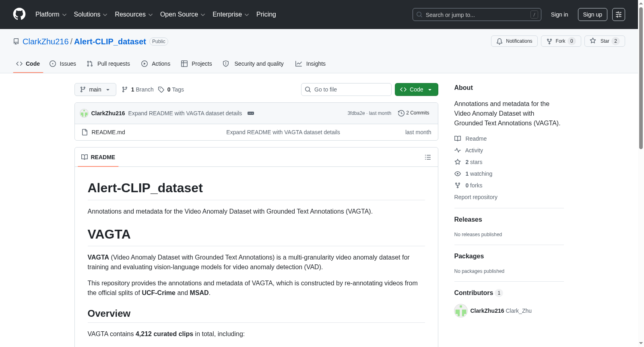The height and width of the screenshot is (347, 644).
Task: Expand the Open Source menu
Action: 183,15
